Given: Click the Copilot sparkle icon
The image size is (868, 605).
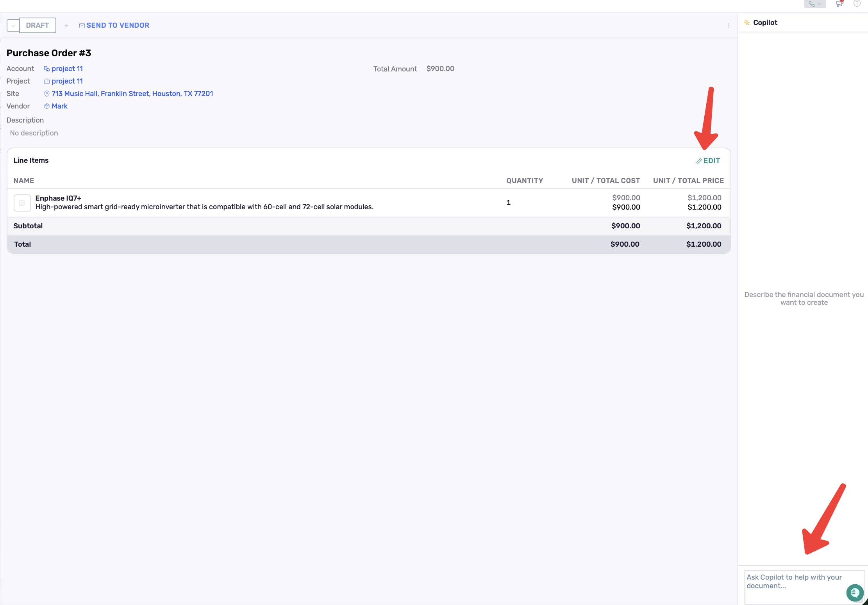Looking at the screenshot, I should [x=747, y=23].
